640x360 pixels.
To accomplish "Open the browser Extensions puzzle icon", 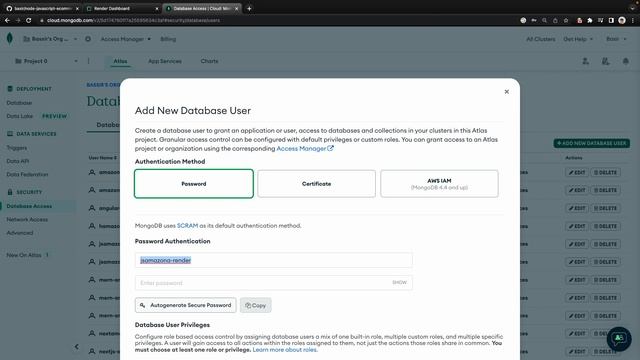I will pyautogui.click(x=590, y=20).
